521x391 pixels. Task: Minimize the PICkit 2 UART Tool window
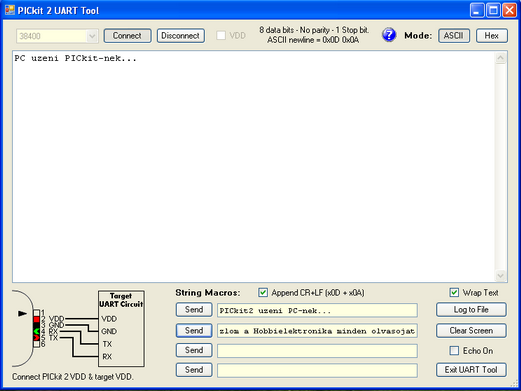pyautogui.click(x=477, y=10)
